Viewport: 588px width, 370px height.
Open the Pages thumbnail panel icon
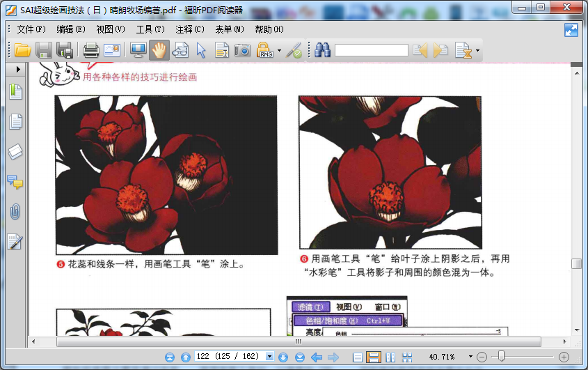point(16,121)
